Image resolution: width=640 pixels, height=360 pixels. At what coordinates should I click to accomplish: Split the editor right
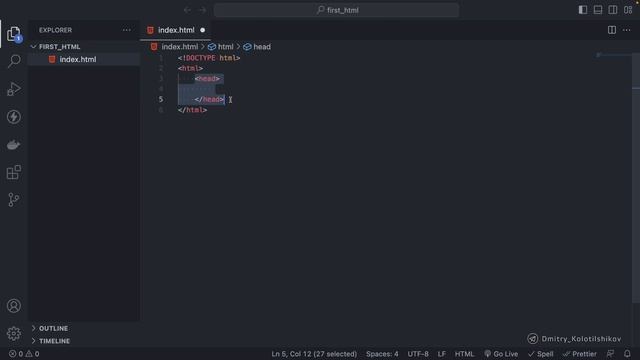[611, 30]
